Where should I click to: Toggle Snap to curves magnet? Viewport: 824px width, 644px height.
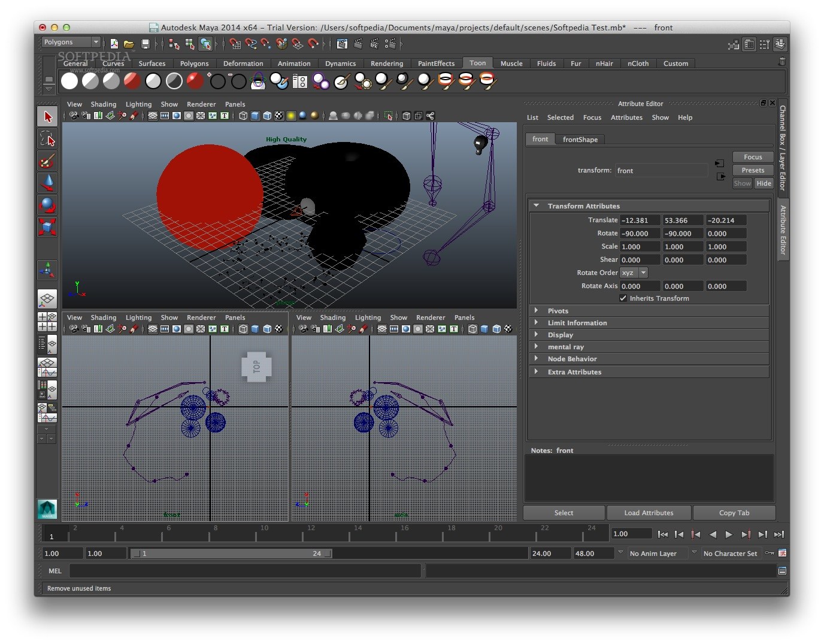[250, 44]
